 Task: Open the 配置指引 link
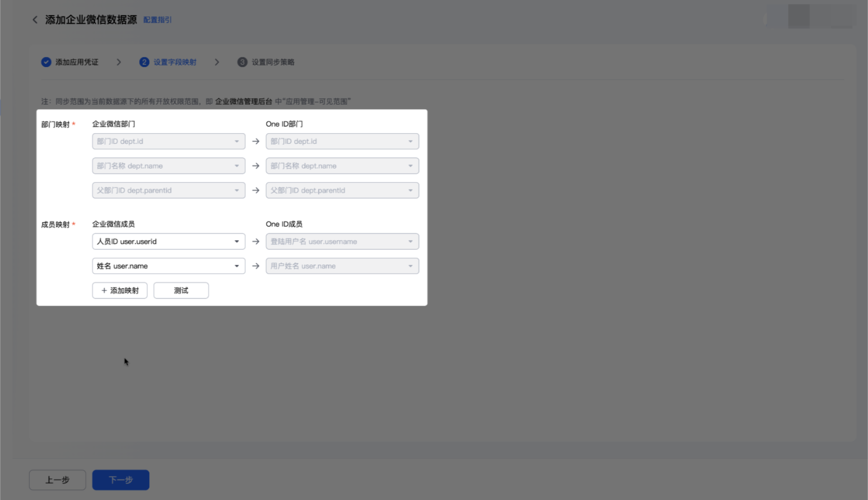click(x=157, y=20)
